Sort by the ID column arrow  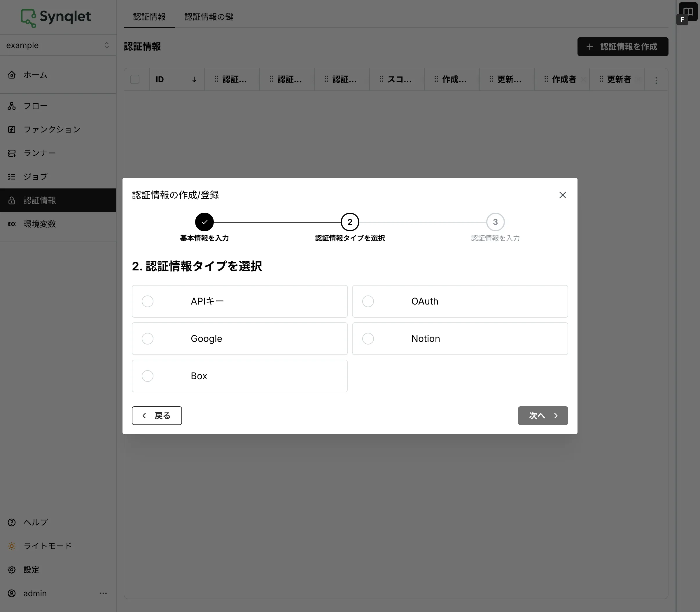click(x=194, y=80)
